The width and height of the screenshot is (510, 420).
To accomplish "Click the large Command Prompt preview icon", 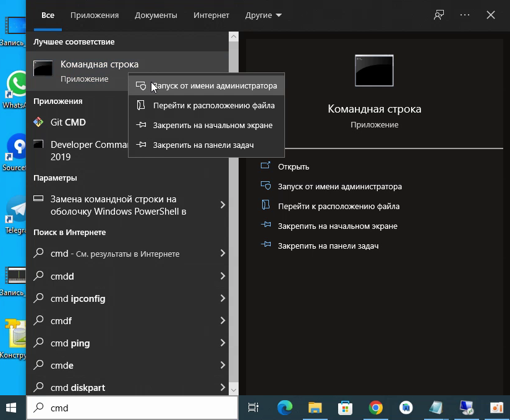I will click(374, 71).
